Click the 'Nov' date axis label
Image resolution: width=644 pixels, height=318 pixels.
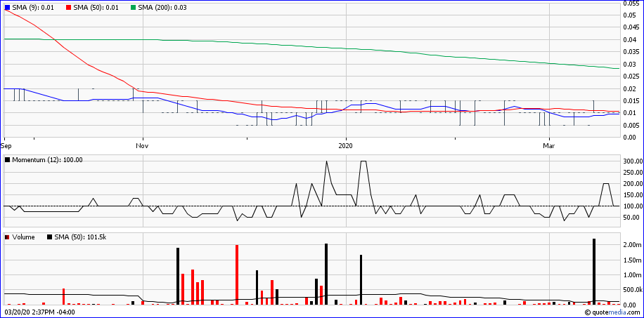click(x=143, y=146)
